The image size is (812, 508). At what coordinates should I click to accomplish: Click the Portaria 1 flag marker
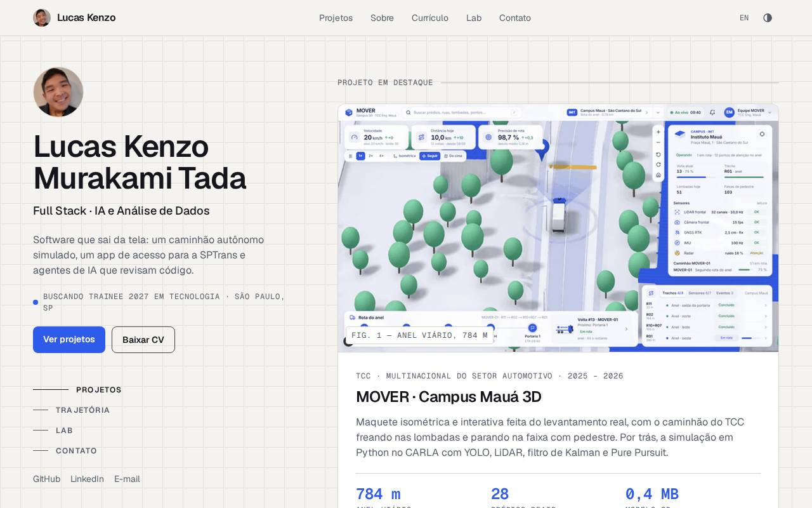(x=532, y=328)
